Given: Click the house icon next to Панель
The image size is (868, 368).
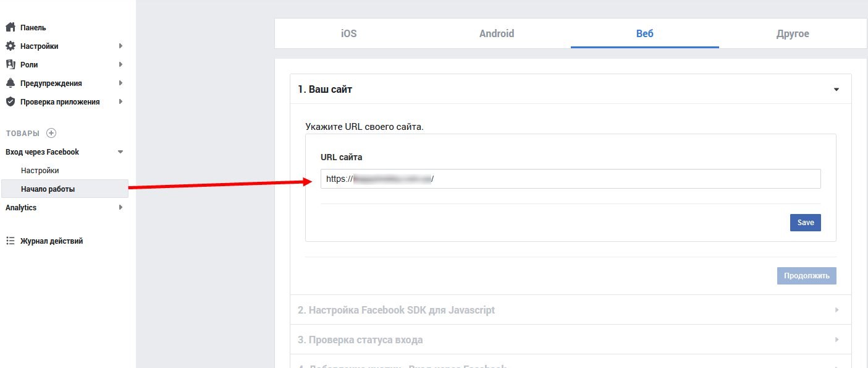Looking at the screenshot, I should pyautogui.click(x=10, y=27).
